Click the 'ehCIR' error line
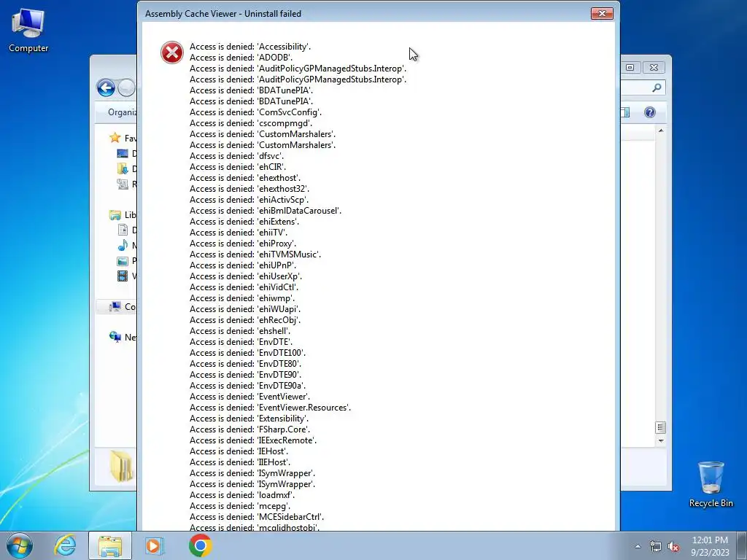The height and width of the screenshot is (560, 747). (238, 167)
